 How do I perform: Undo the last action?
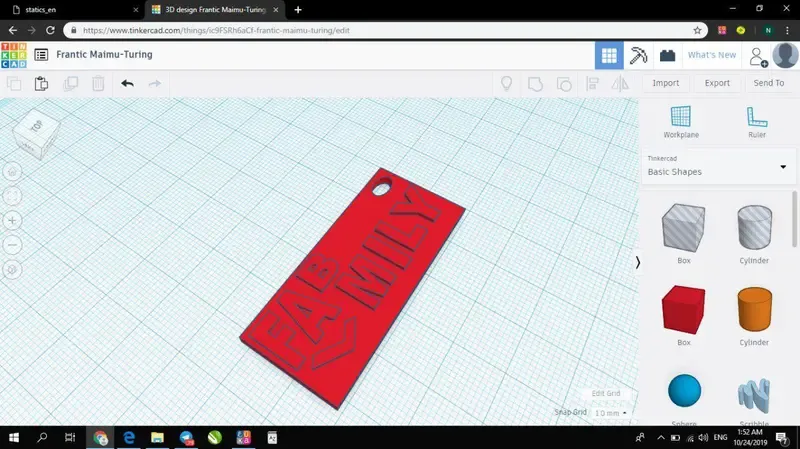click(127, 84)
